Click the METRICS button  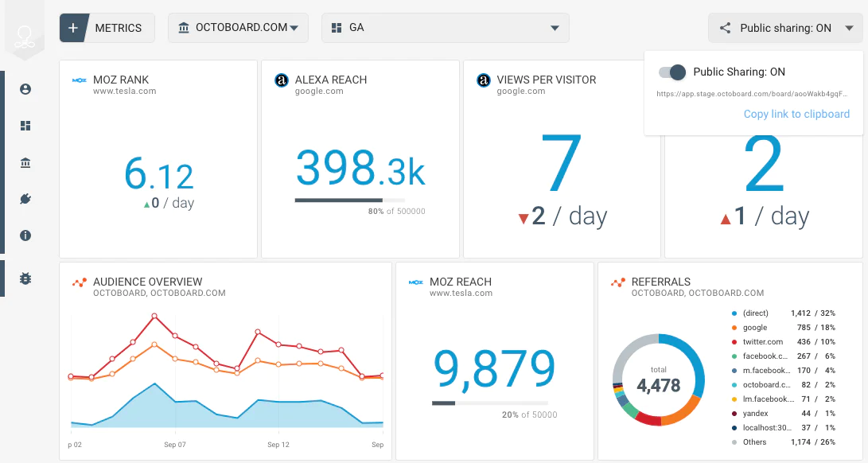118,28
